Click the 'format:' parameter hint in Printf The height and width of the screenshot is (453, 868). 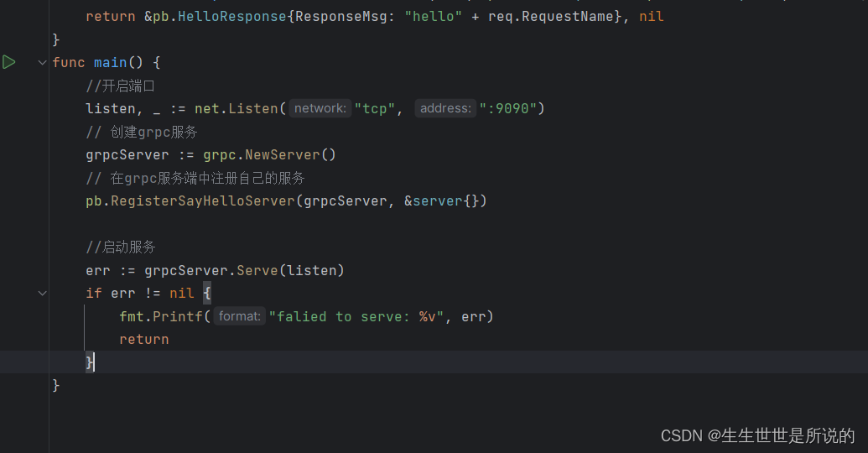click(x=239, y=316)
